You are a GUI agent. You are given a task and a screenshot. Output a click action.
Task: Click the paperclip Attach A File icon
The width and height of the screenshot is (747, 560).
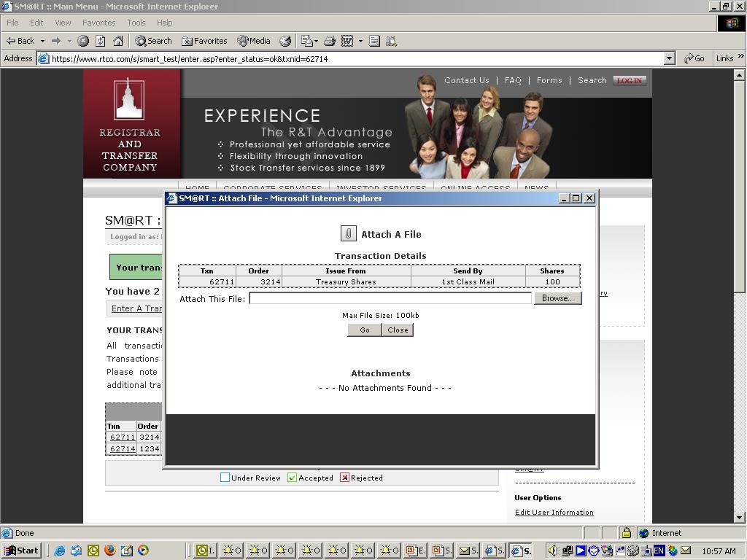coord(348,234)
